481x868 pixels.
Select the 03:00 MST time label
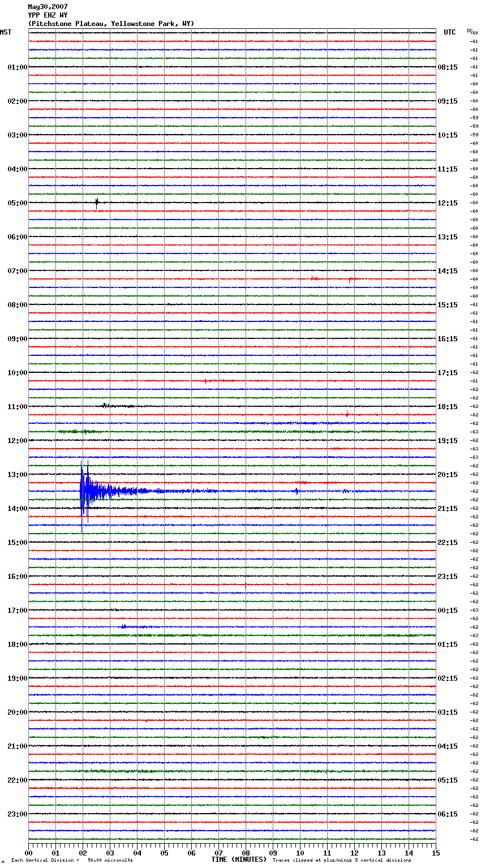[x=17, y=135]
